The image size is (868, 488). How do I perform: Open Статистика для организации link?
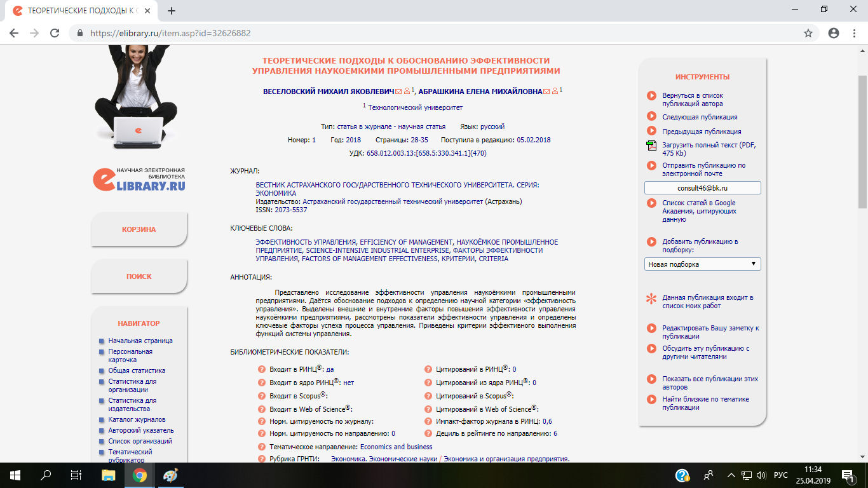tap(132, 385)
